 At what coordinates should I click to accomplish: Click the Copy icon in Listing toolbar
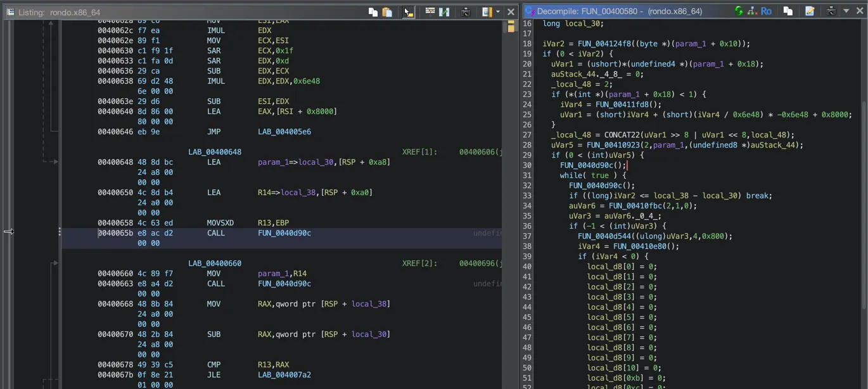[x=373, y=11]
